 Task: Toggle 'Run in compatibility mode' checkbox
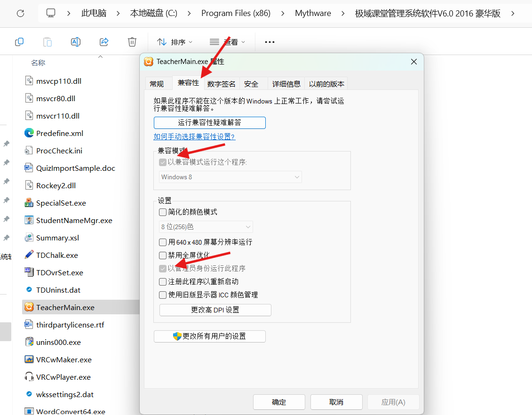coord(163,162)
